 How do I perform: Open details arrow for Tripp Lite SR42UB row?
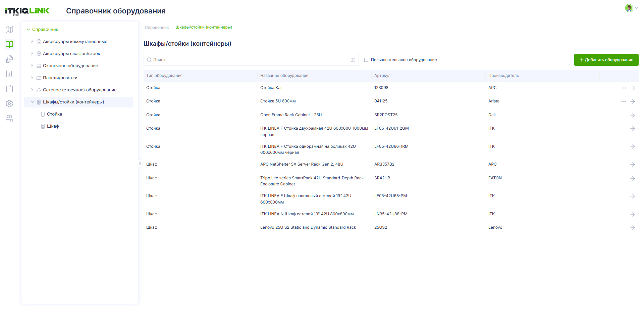(x=633, y=178)
